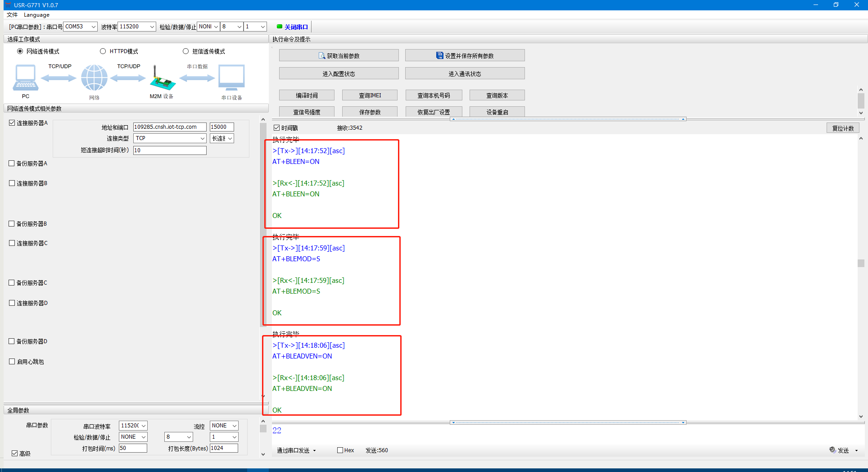Click the server address input field
This screenshot has height=472, width=868.
(x=170, y=127)
